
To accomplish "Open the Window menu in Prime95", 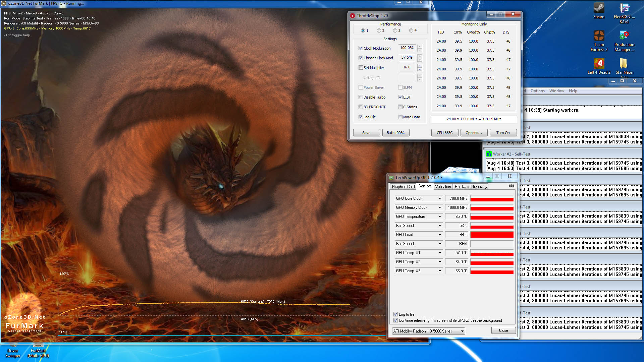I will tap(556, 91).
